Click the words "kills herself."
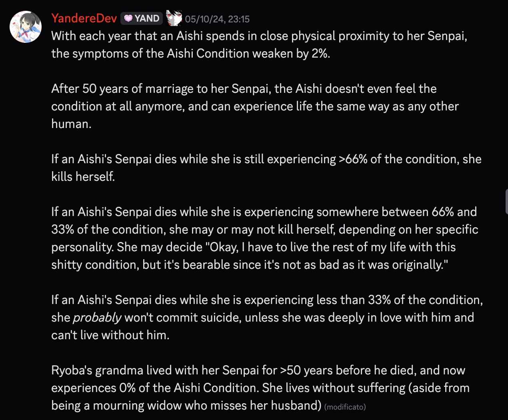The height and width of the screenshot is (420, 508). [x=83, y=177]
